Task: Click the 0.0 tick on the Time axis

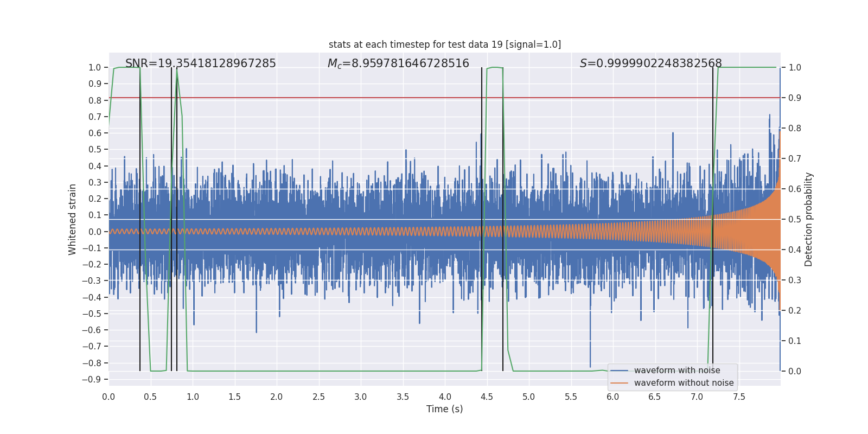Action: pyautogui.click(x=108, y=397)
